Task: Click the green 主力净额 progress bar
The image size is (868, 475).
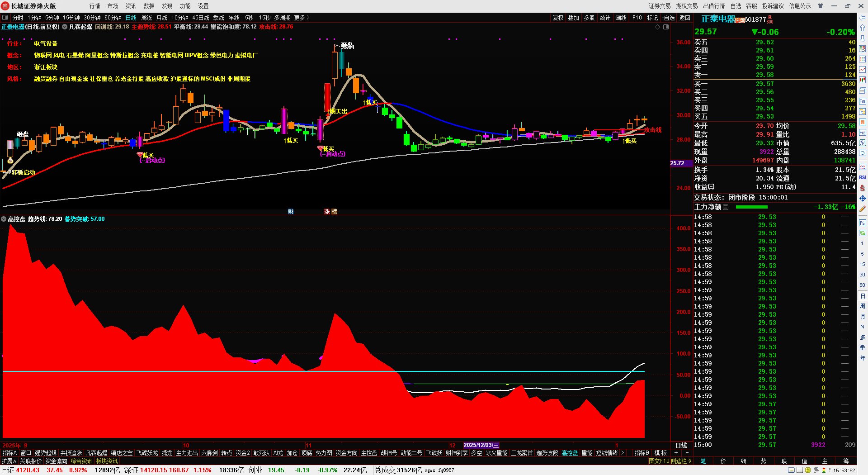Action: (x=752, y=207)
